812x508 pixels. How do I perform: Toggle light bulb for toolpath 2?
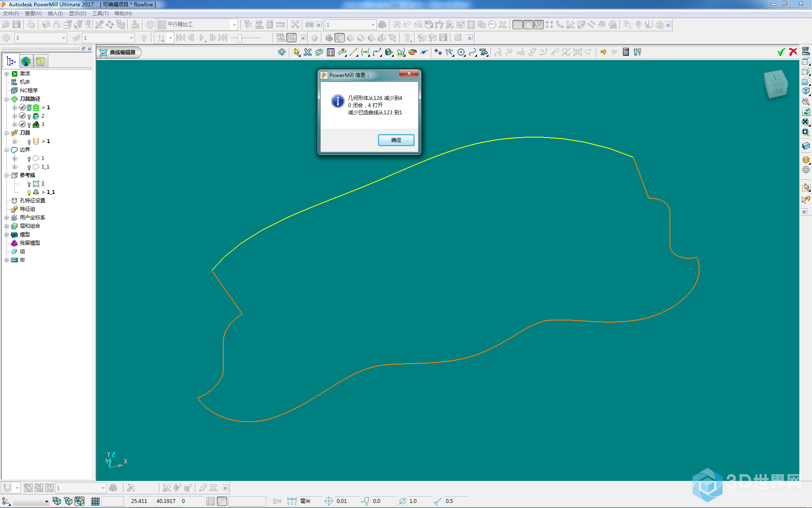click(29, 116)
